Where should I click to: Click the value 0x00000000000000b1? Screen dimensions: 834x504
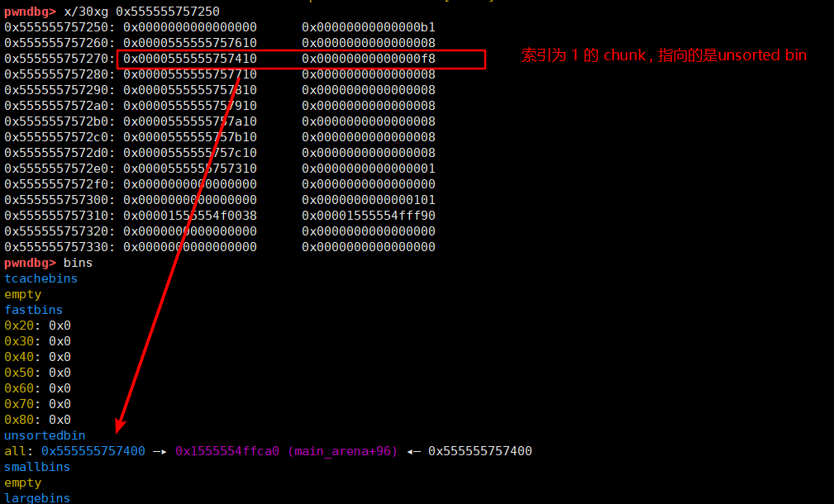tap(369, 27)
